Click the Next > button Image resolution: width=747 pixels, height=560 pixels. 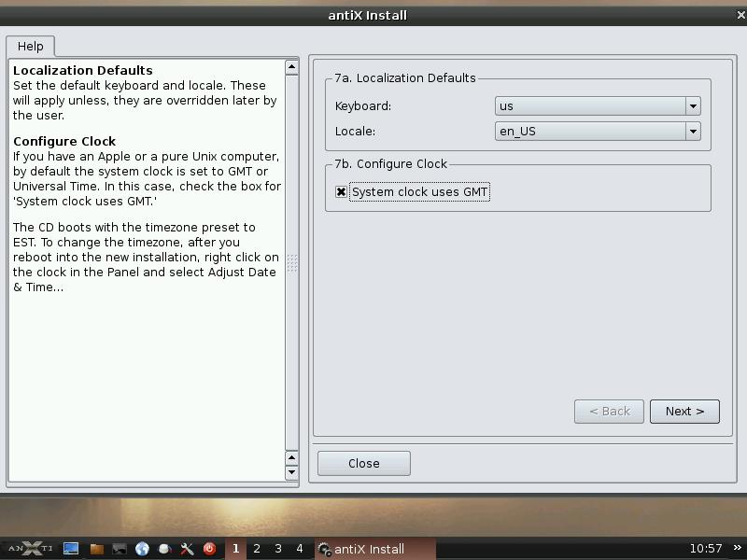(x=684, y=412)
